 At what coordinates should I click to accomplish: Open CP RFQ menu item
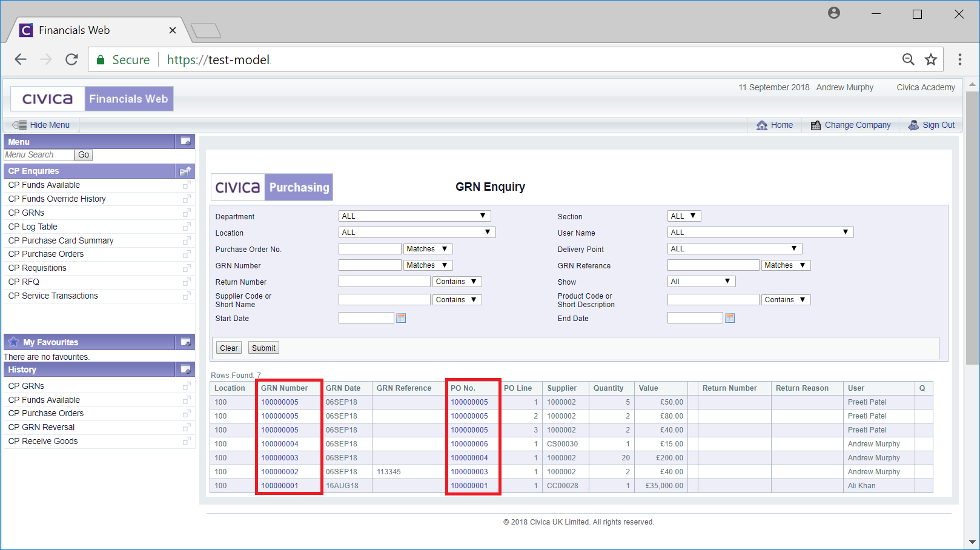(x=24, y=282)
